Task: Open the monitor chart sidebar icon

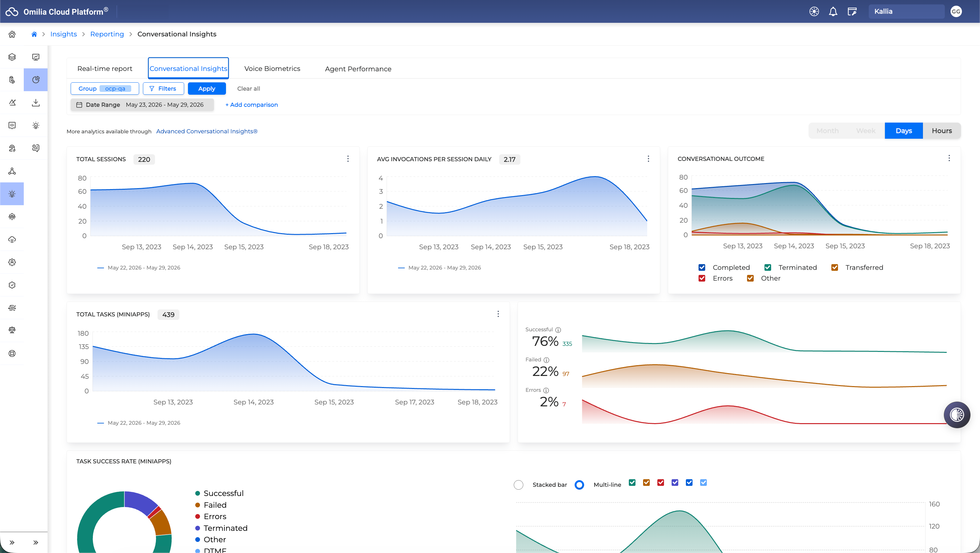Action: click(x=36, y=57)
